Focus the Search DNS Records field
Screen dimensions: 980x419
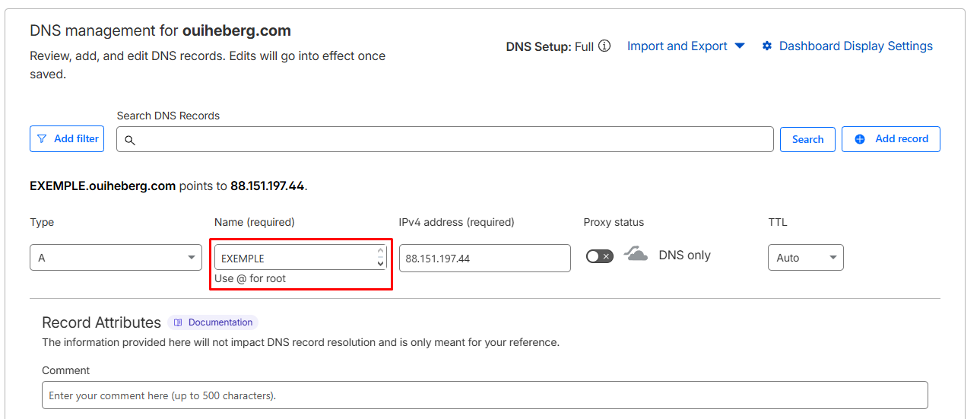[449, 140]
